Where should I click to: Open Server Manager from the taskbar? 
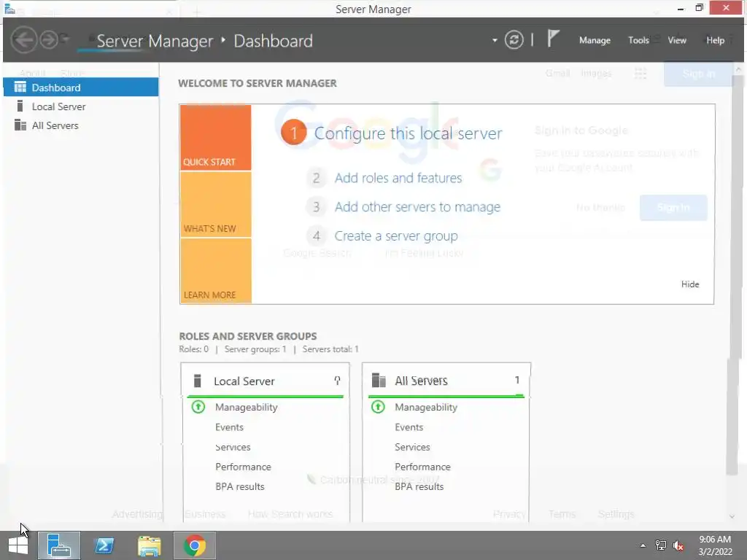59,545
